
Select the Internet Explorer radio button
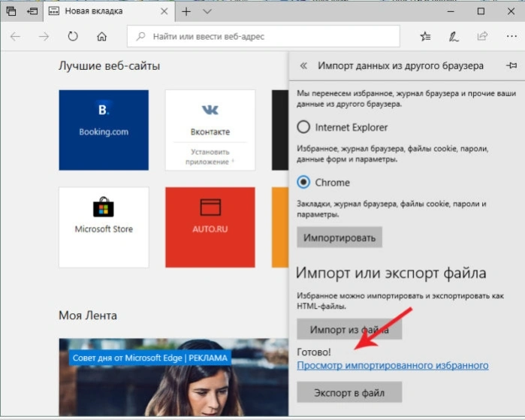pyautogui.click(x=303, y=127)
